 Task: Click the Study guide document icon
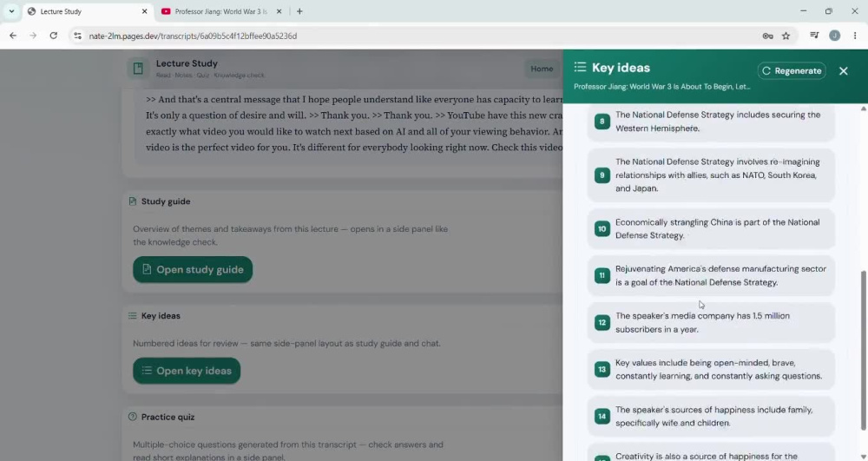[x=132, y=201]
